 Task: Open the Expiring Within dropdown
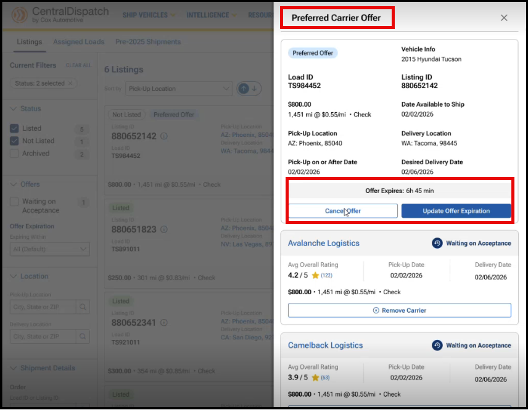pos(50,249)
